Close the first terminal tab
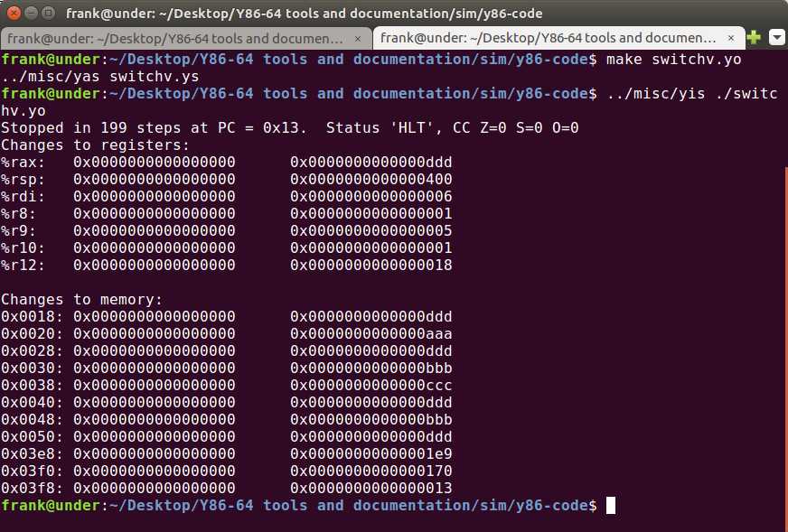Viewport: 788px width, 532px height. [358, 39]
